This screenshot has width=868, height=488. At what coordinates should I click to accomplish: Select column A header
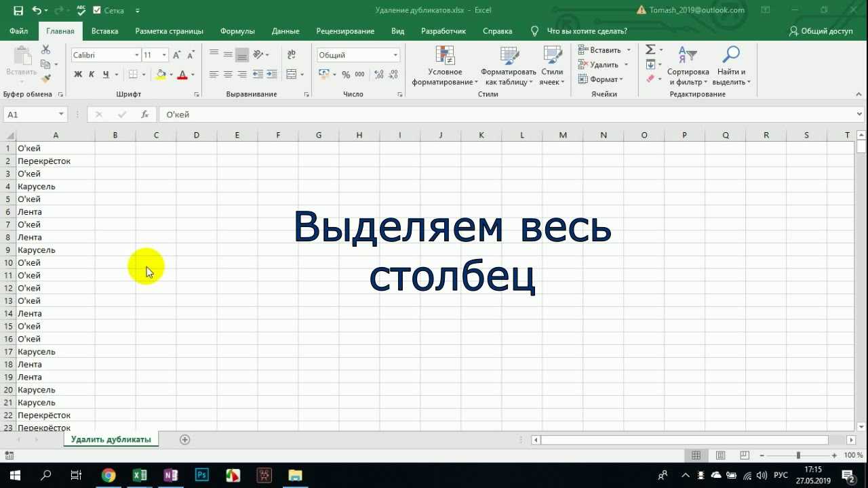point(56,135)
